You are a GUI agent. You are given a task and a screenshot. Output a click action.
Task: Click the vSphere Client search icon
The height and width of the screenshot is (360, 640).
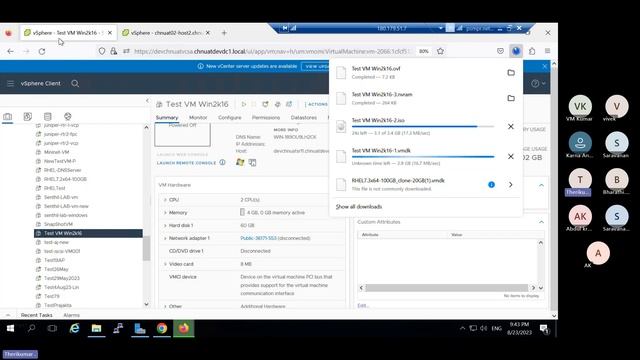75,83
